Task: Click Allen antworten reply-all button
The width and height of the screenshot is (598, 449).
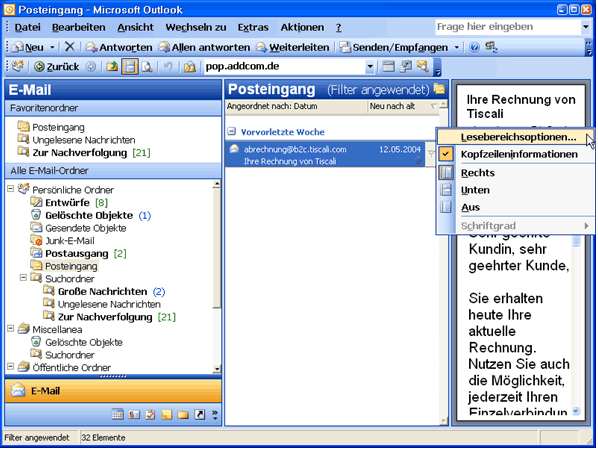Action: coord(204,47)
